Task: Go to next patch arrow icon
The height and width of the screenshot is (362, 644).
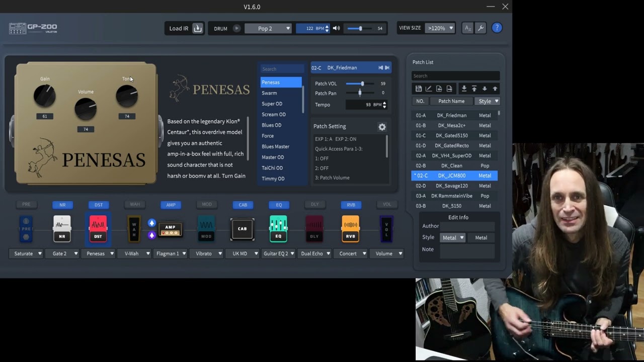Action: (387, 68)
